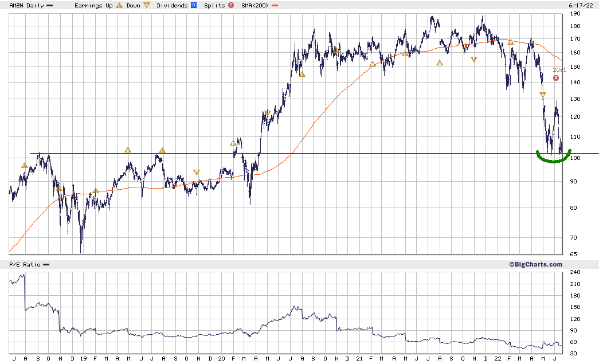Screen dimensions: 599x364
Task: Click the 190 price axis label
Action: point(575,13)
